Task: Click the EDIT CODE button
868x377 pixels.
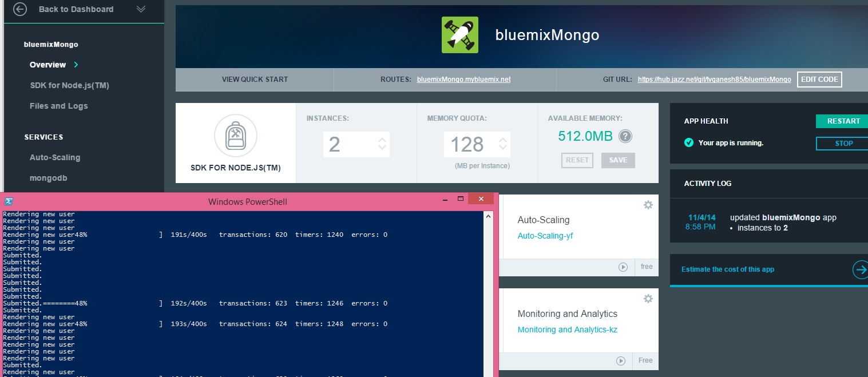Action: [x=819, y=80]
